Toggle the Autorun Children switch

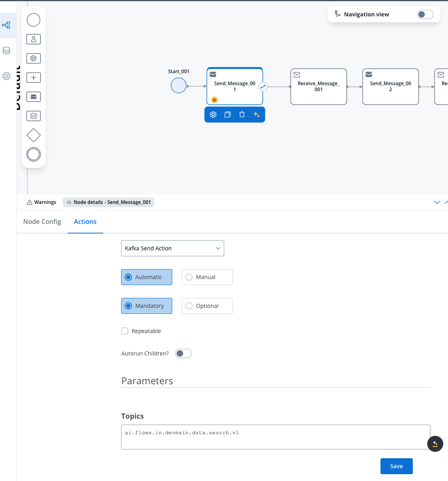183,353
